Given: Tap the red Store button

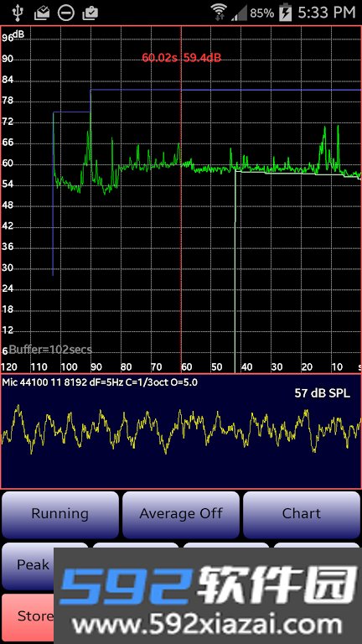Looking at the screenshot, I should pos(28,617).
